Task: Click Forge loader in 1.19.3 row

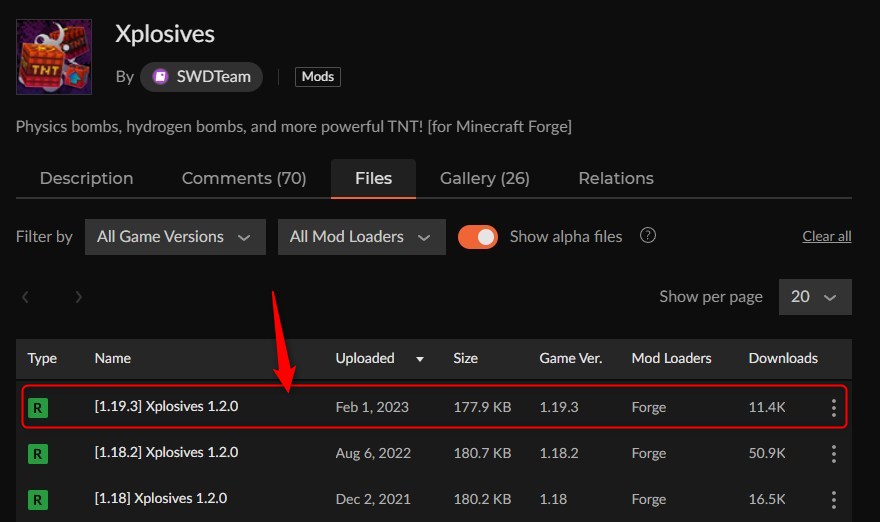Action: (649, 407)
